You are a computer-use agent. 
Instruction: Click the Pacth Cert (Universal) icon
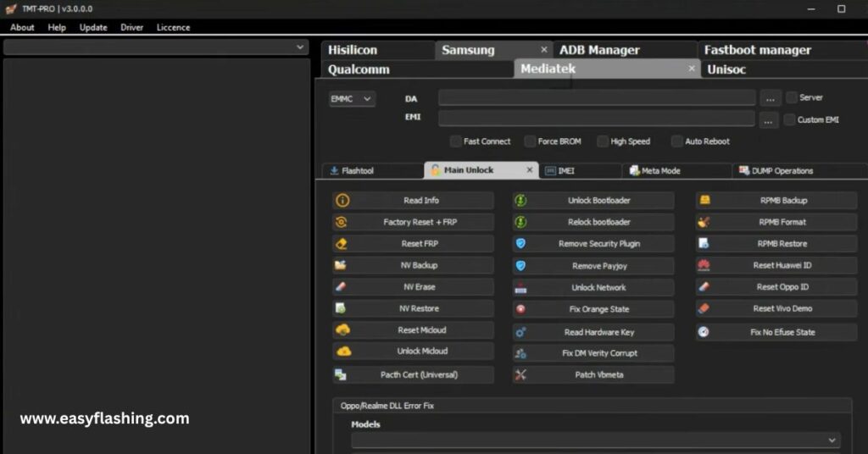click(x=341, y=375)
